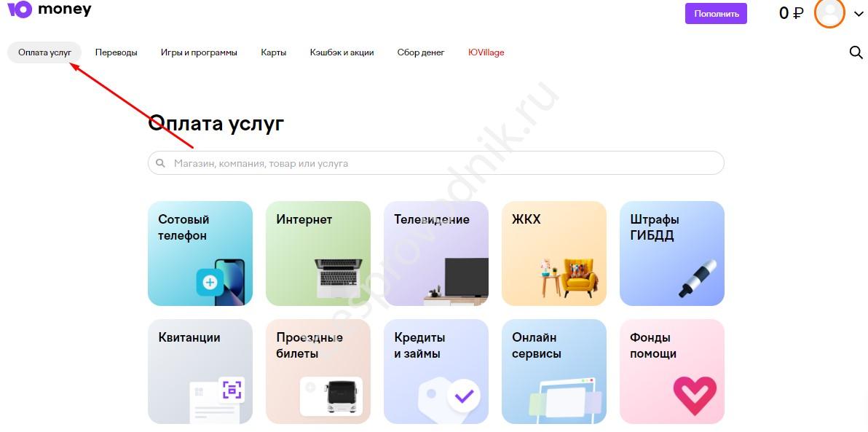Open the Кредиты и займы tile
Viewport: 868px width, 432px height.
436,372
